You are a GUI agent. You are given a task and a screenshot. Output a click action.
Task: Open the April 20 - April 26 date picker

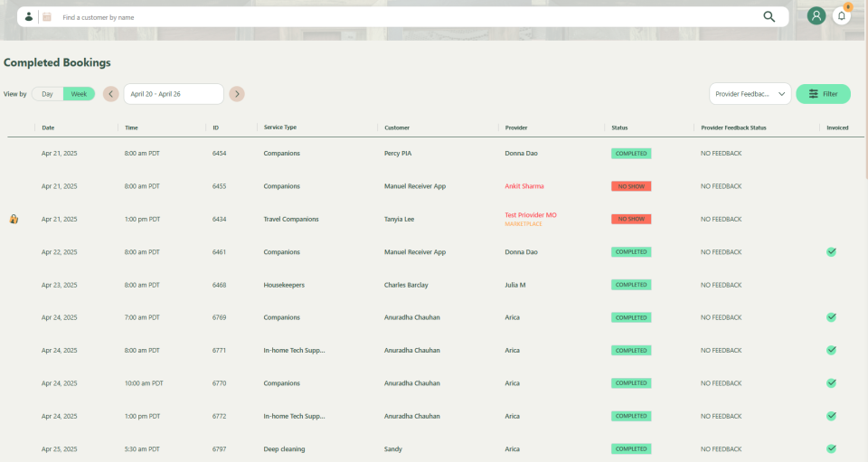(174, 94)
